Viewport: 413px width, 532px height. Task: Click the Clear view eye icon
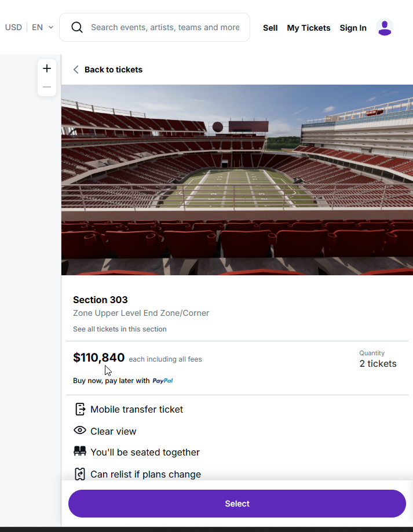coord(80,431)
